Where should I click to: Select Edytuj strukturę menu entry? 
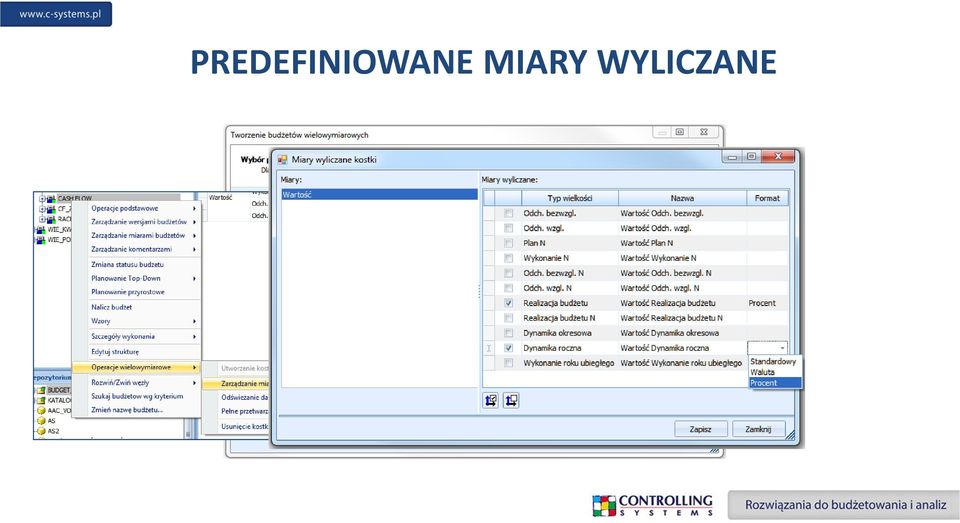(137, 352)
